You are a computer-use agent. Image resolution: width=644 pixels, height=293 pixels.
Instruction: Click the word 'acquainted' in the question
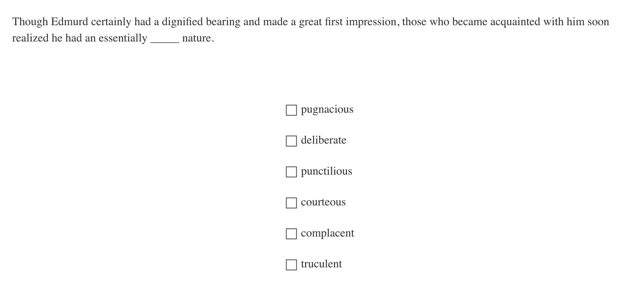point(515,22)
